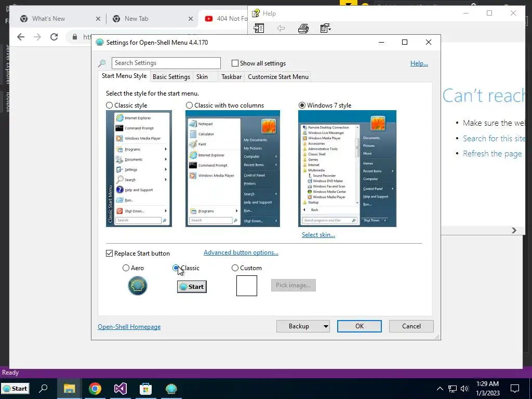
Task: Switch to Basic Settings tab
Action: pyautogui.click(x=171, y=77)
